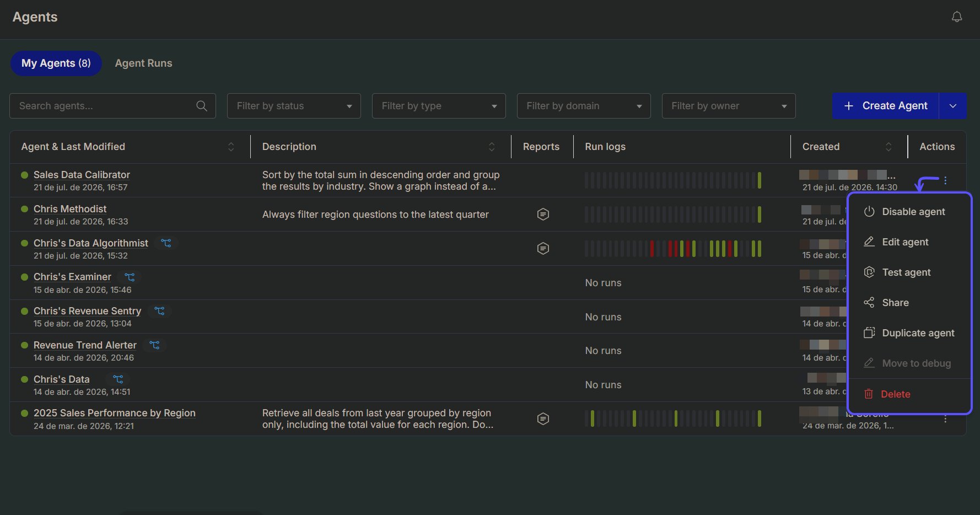Click the search magnifier icon
Screen dimensions: 980x515
202,106
